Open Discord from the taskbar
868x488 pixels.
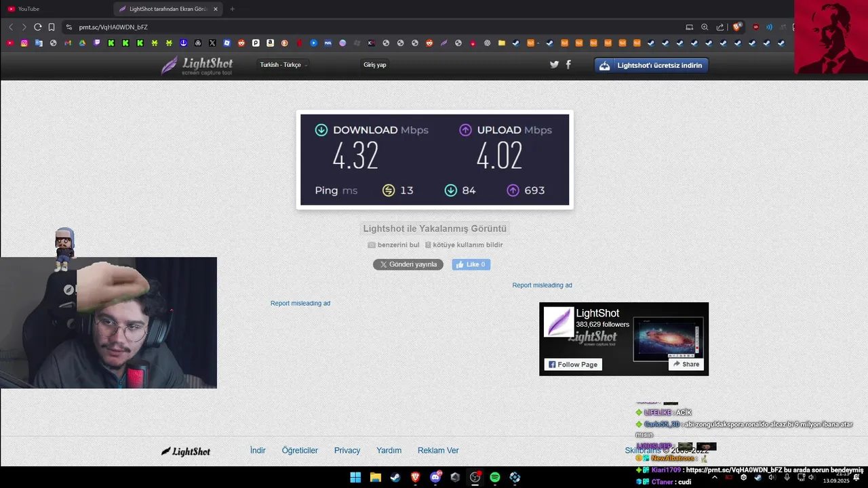tap(436, 477)
